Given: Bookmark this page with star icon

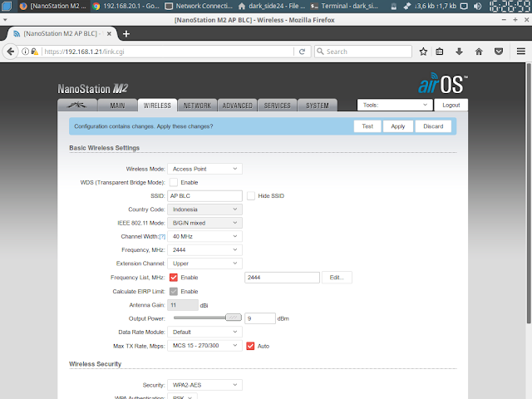Looking at the screenshot, I should [x=423, y=52].
